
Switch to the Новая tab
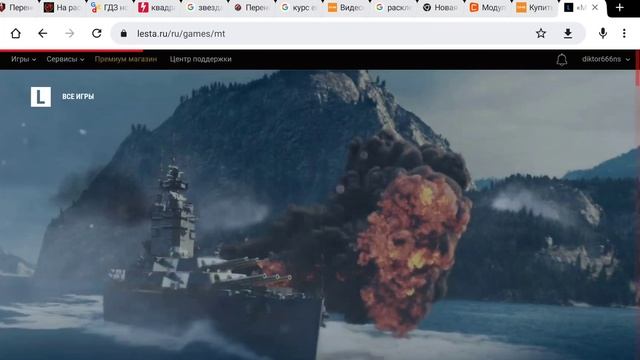440,7
